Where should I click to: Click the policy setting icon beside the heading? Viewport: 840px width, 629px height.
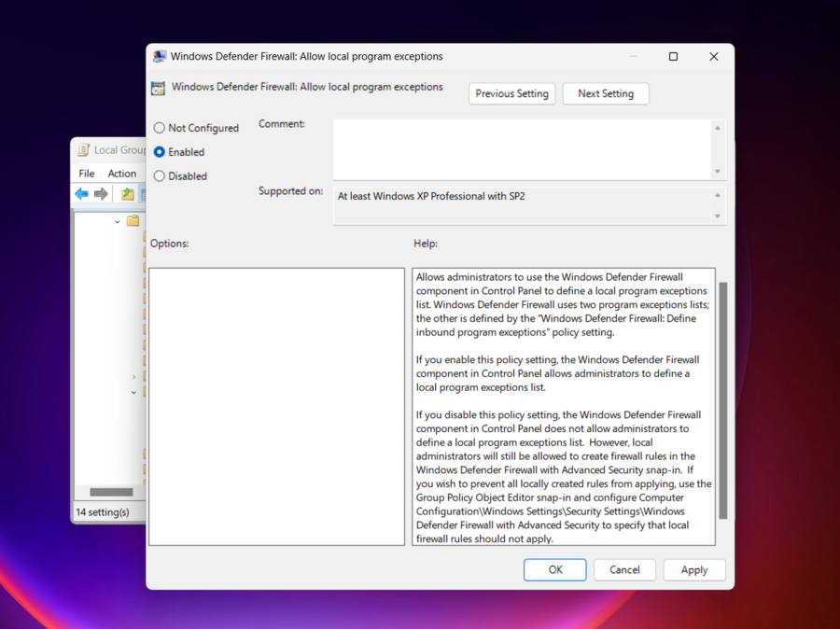pyautogui.click(x=159, y=89)
